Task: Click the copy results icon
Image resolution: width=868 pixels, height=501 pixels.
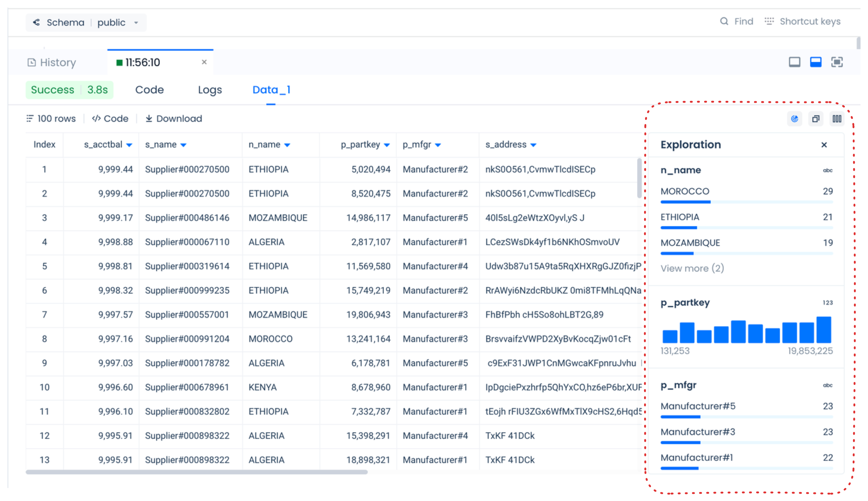Action: (x=815, y=119)
